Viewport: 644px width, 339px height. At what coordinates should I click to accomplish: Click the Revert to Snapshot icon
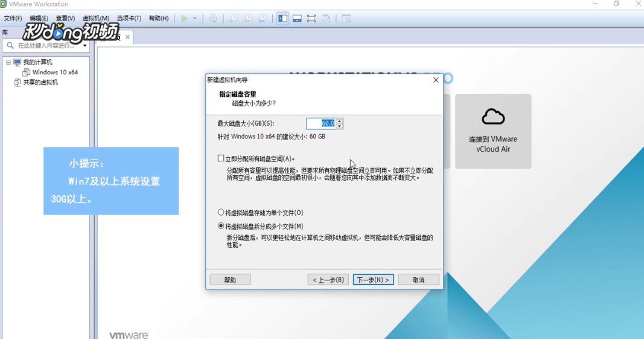[248, 19]
